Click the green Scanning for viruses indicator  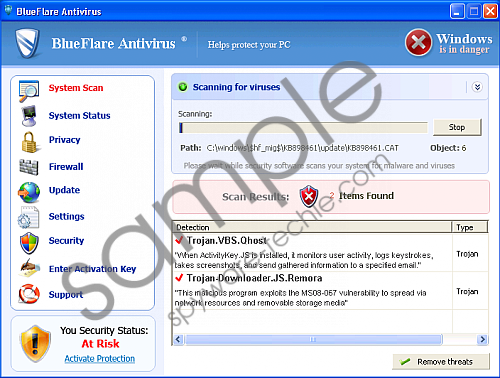pyautogui.click(x=183, y=87)
